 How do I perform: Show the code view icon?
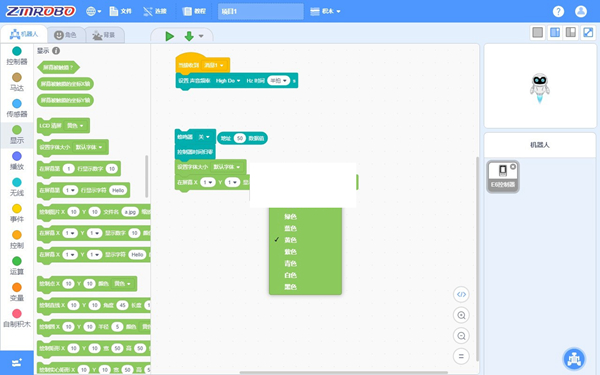coord(461,294)
